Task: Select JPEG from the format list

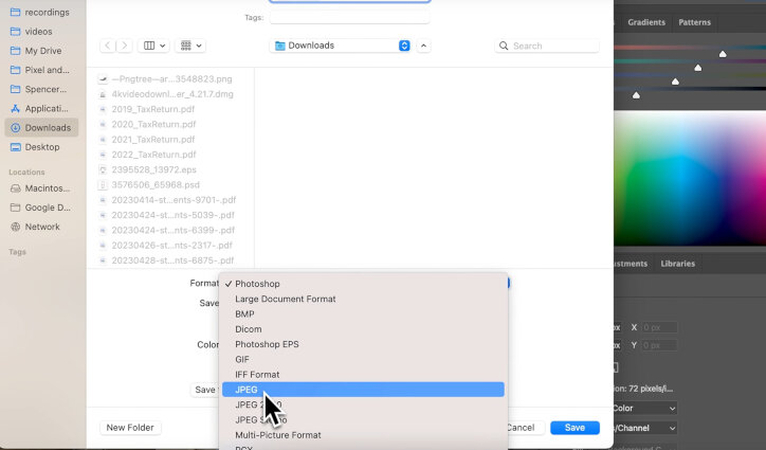Action: pyautogui.click(x=246, y=390)
